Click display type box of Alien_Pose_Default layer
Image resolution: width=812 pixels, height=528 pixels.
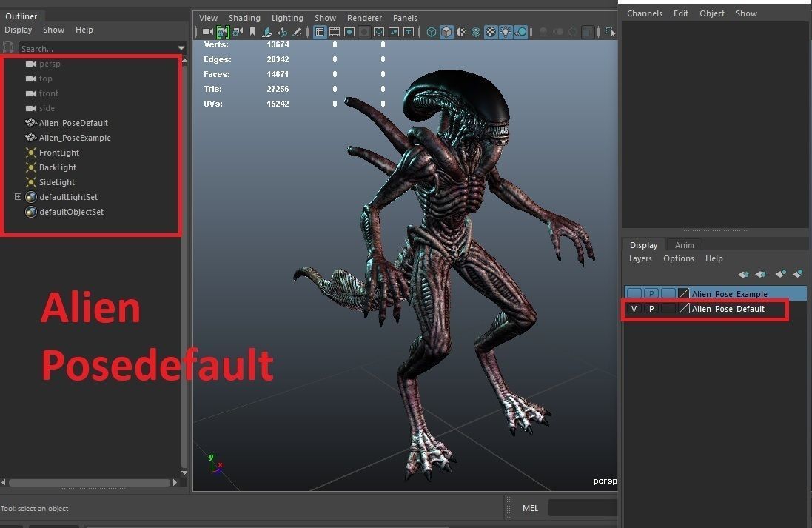pyautogui.click(x=668, y=309)
